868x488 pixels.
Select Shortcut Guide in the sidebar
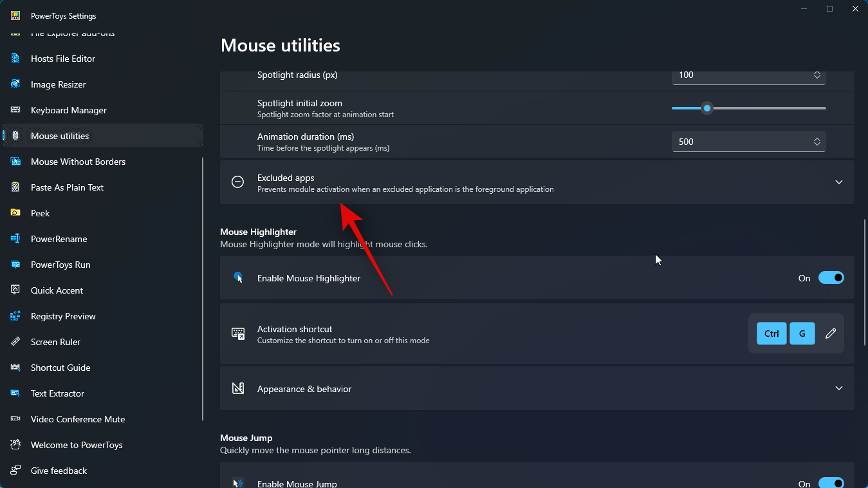pos(103,368)
